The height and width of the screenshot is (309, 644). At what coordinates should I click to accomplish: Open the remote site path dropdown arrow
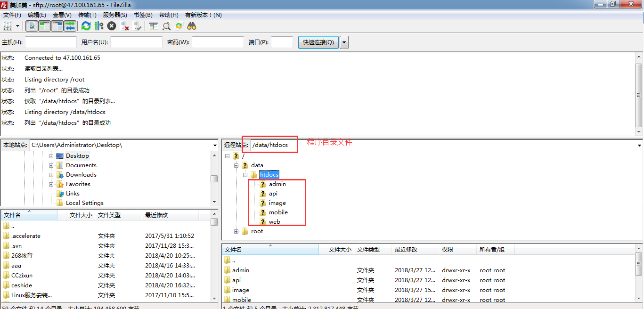[639, 146]
